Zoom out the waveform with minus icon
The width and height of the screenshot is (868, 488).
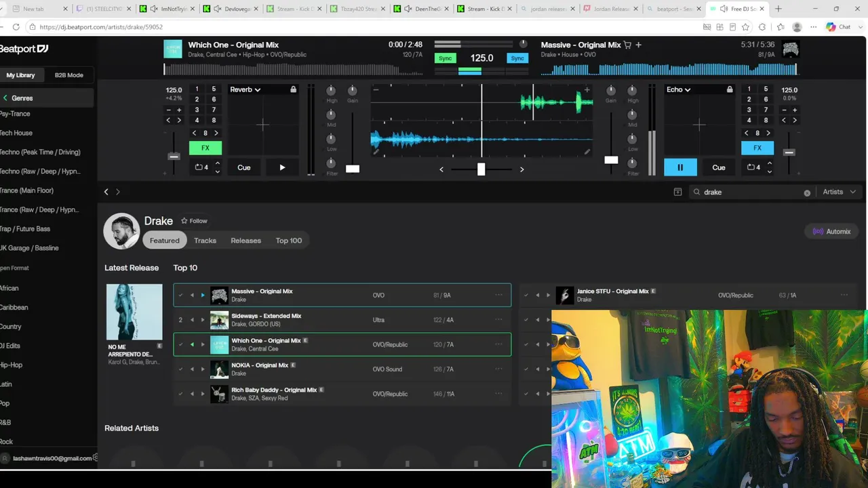click(x=376, y=89)
